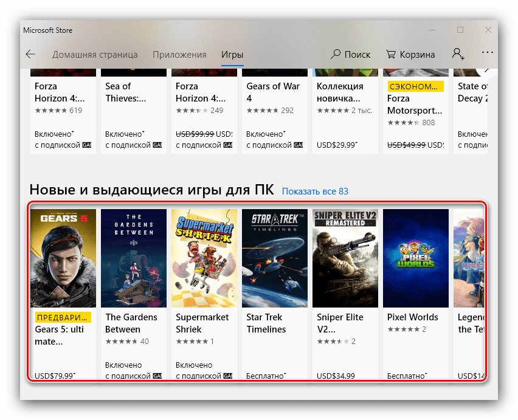Click the ПРЕДВАРИ... yellow preorder badge
Screen dimensions: 518x420
(x=63, y=317)
